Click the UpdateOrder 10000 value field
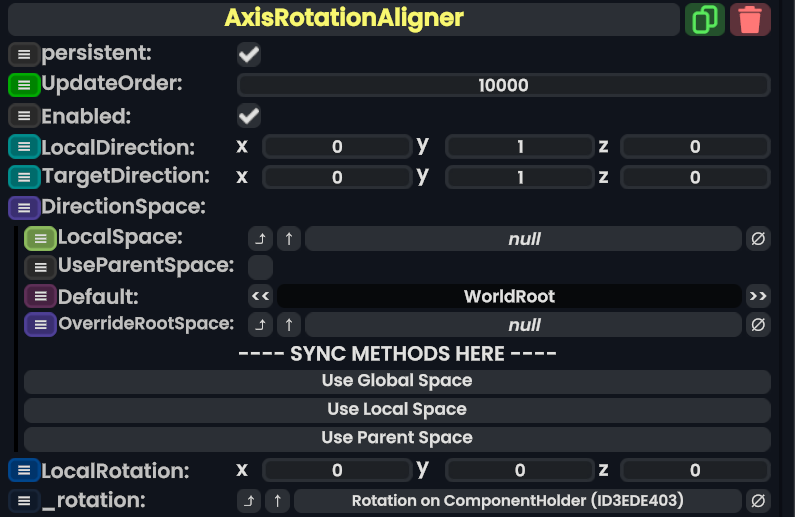 coord(503,86)
